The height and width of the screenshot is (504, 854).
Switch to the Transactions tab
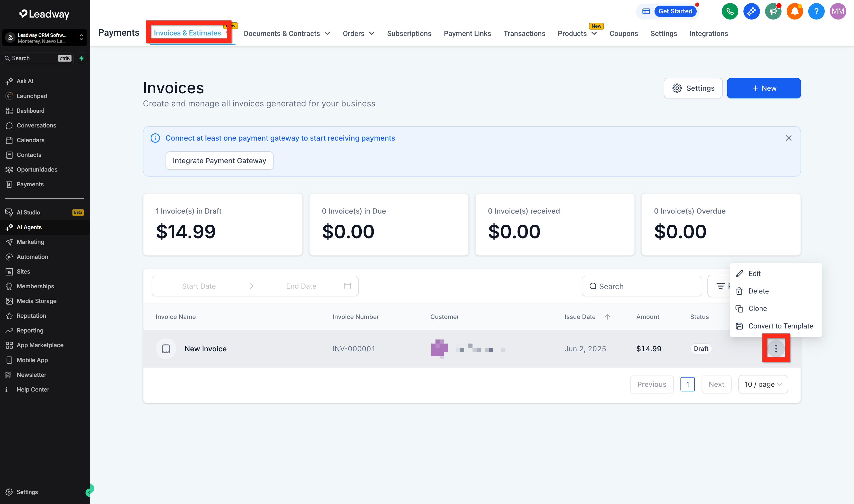click(x=524, y=33)
